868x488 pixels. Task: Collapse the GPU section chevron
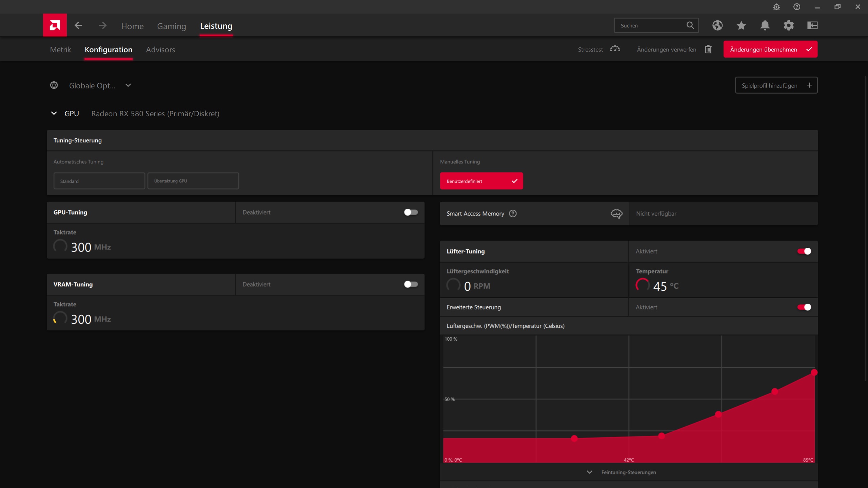point(54,113)
